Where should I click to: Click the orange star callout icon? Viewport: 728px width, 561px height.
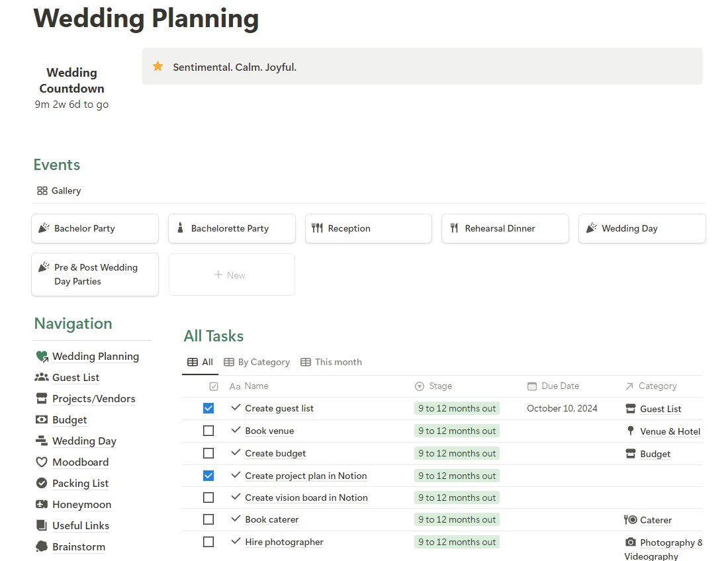[158, 66]
